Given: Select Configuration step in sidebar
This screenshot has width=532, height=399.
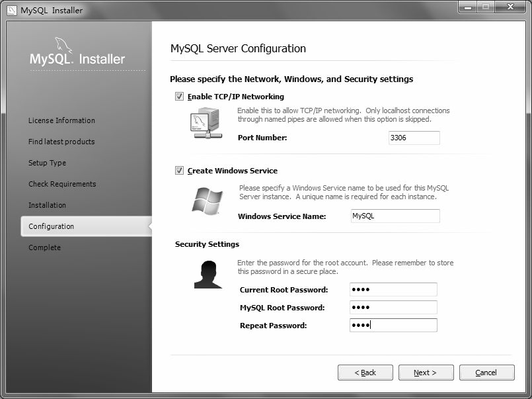Looking at the screenshot, I should coord(86,226).
